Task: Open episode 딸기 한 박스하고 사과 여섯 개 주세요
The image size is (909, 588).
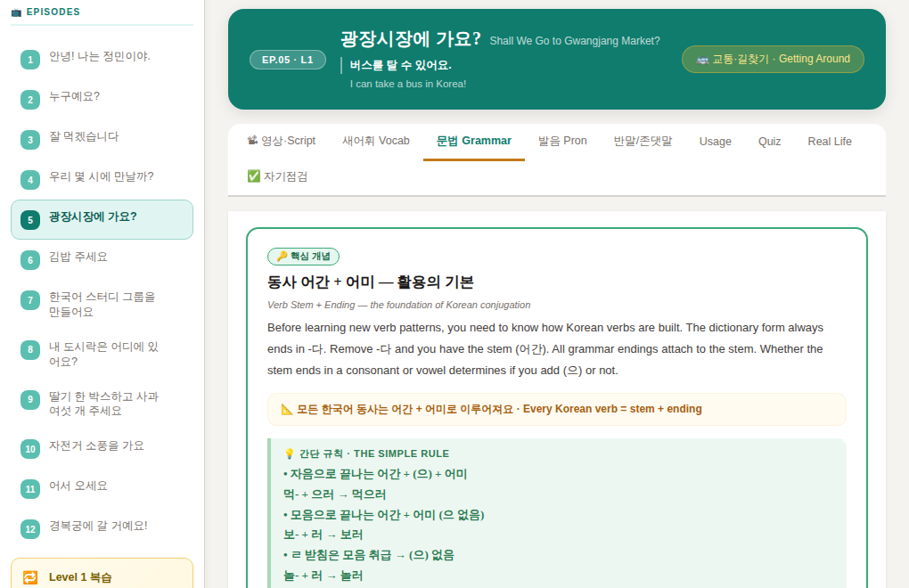Action: pyautogui.click(x=102, y=404)
